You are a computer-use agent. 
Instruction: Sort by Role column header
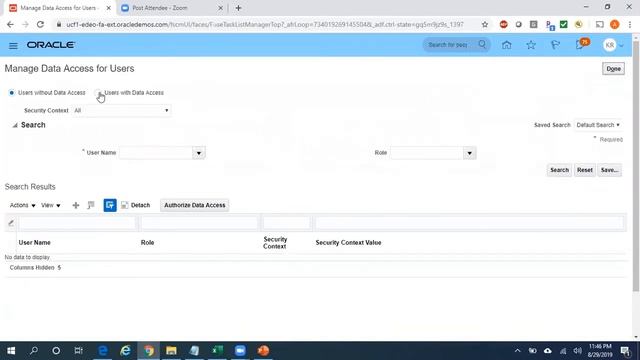(147, 242)
